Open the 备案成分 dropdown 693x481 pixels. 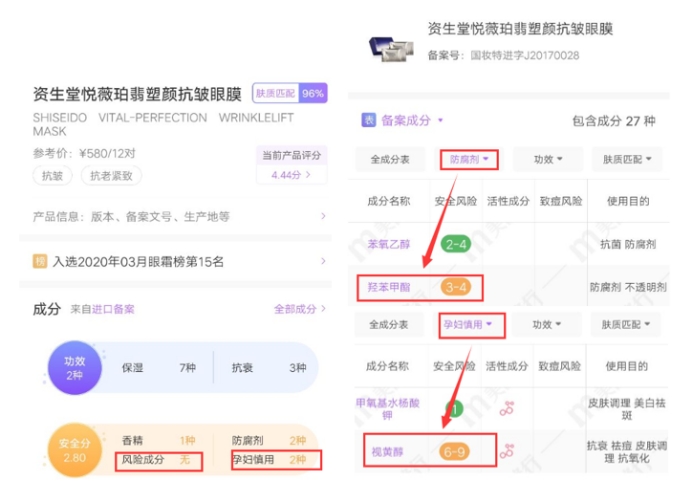pyautogui.click(x=412, y=120)
